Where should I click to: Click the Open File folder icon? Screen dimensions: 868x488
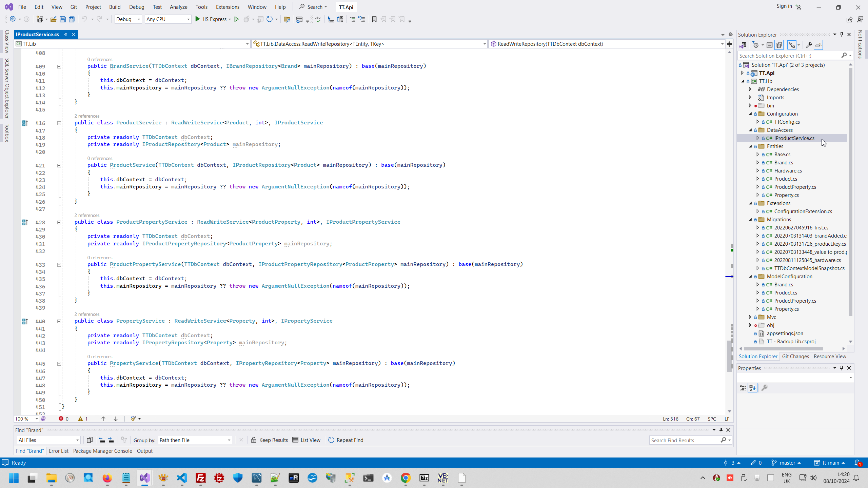53,19
